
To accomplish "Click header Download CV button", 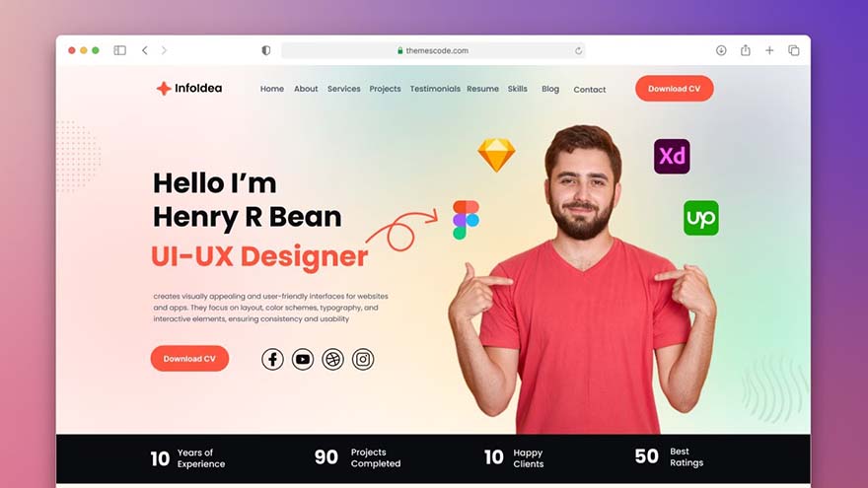I will (x=675, y=89).
